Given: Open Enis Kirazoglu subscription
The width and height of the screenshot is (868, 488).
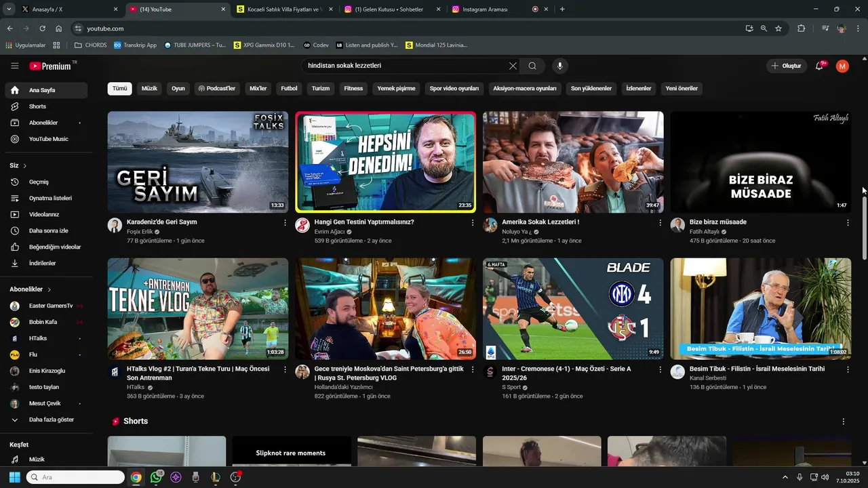Looking at the screenshot, I should coord(46,371).
